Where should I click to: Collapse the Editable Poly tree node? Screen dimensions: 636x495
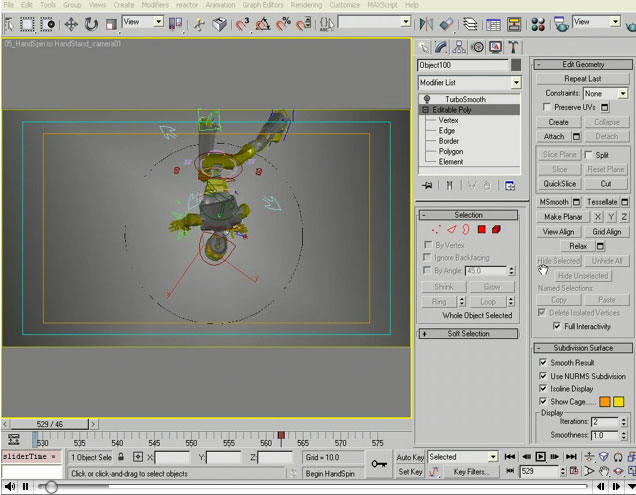(x=425, y=109)
